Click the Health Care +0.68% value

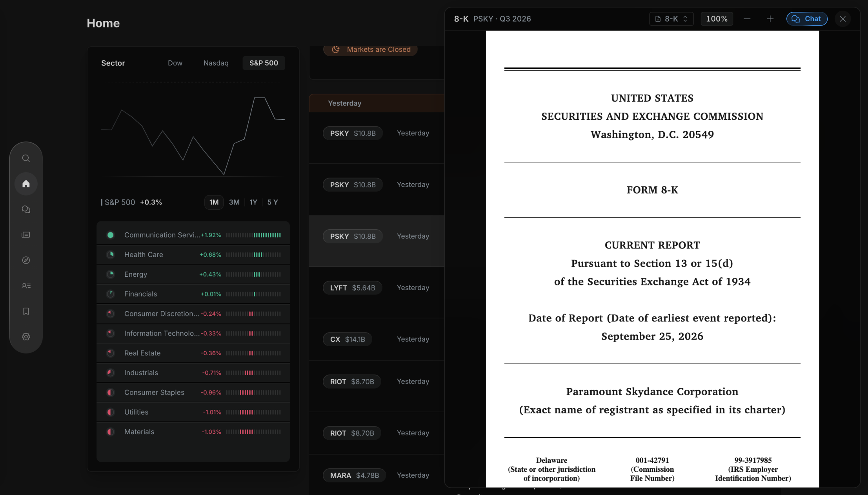click(210, 255)
